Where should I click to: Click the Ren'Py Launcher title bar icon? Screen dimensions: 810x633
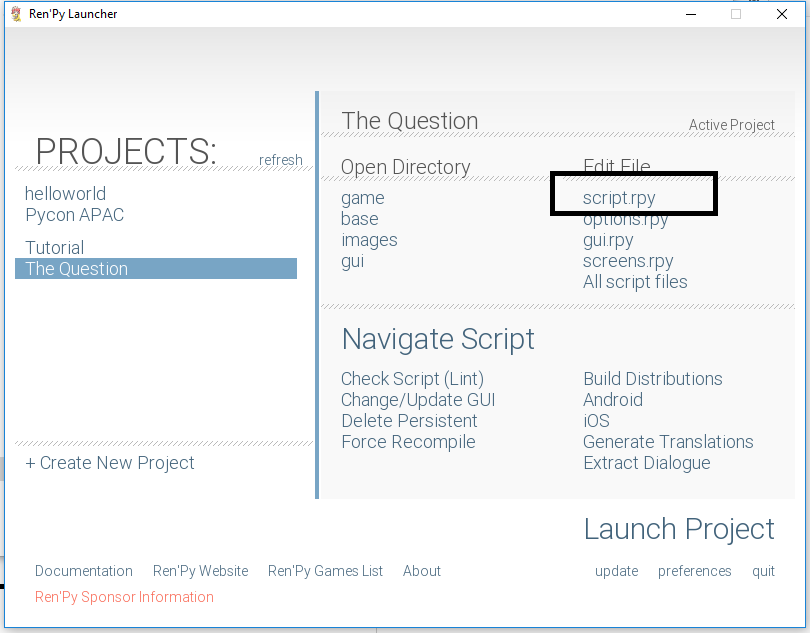click(x=17, y=14)
